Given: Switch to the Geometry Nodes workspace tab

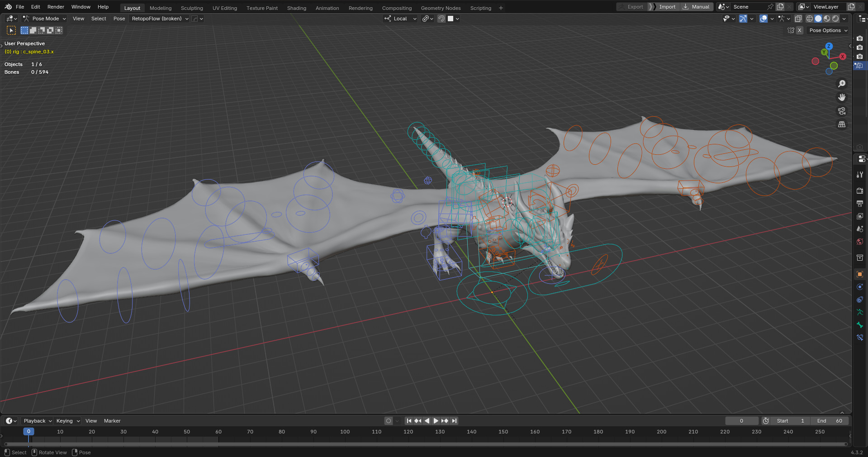Looking at the screenshot, I should point(441,8).
